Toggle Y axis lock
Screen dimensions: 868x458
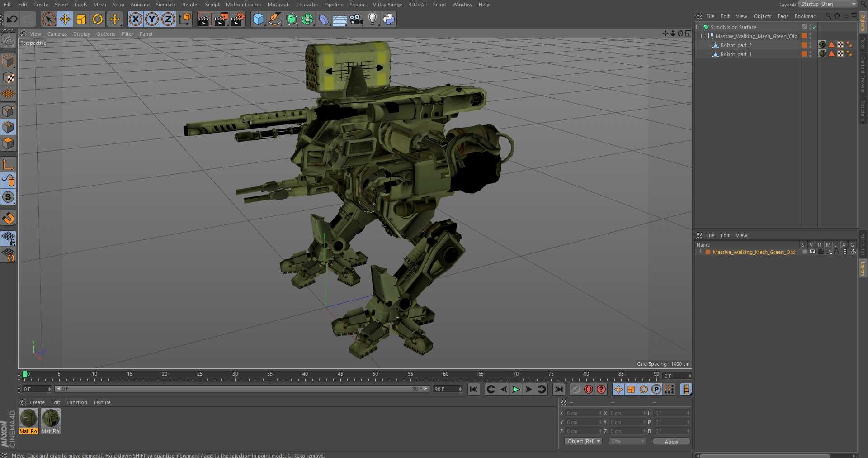click(152, 19)
